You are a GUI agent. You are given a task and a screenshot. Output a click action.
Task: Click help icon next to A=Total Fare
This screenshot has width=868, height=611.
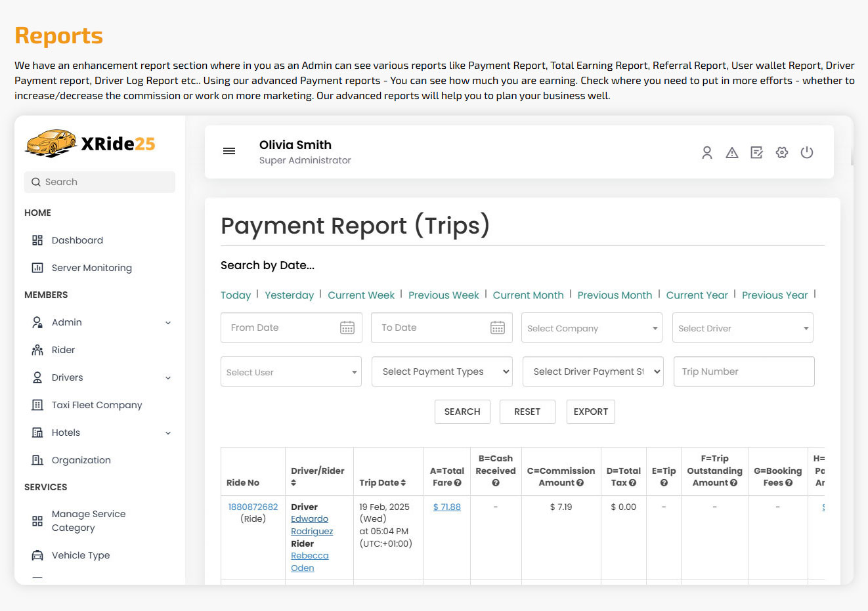pyautogui.click(x=458, y=482)
